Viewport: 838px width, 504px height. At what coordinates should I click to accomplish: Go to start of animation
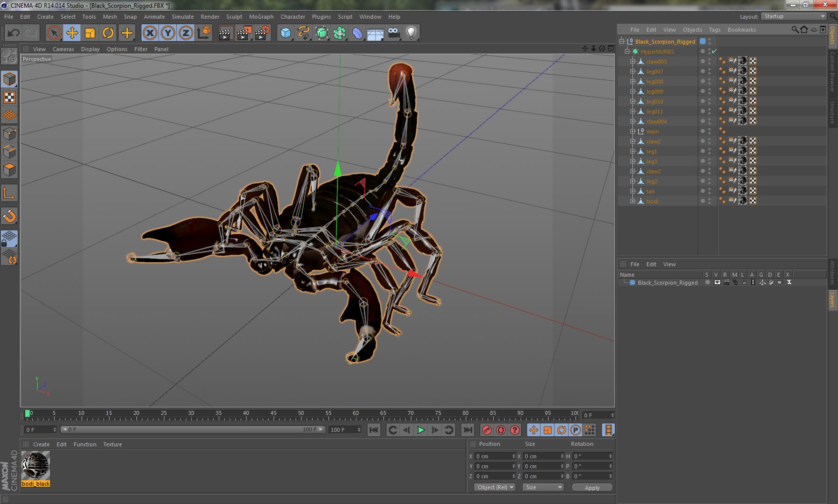click(374, 430)
